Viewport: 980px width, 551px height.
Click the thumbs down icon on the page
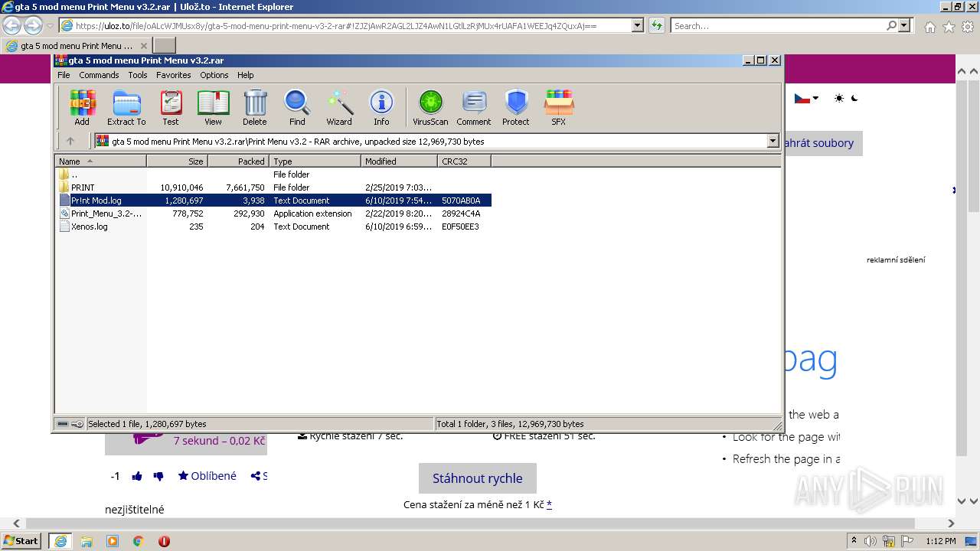pyautogui.click(x=158, y=476)
